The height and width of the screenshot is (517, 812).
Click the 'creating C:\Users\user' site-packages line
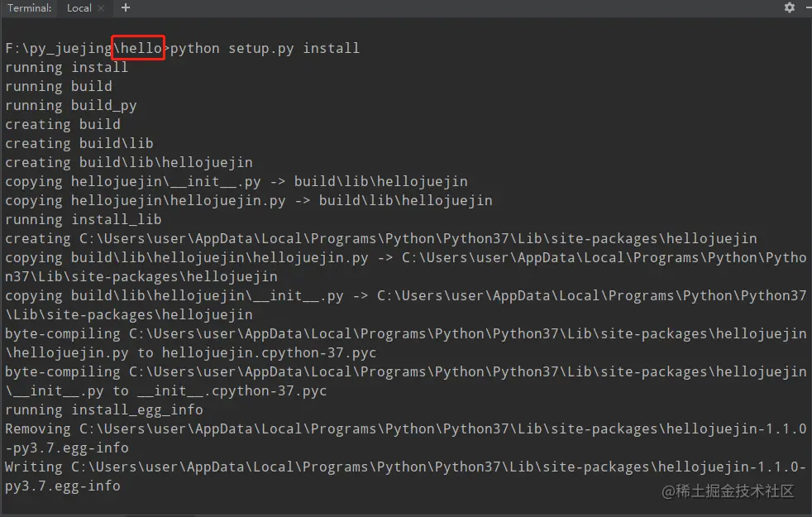(x=380, y=238)
